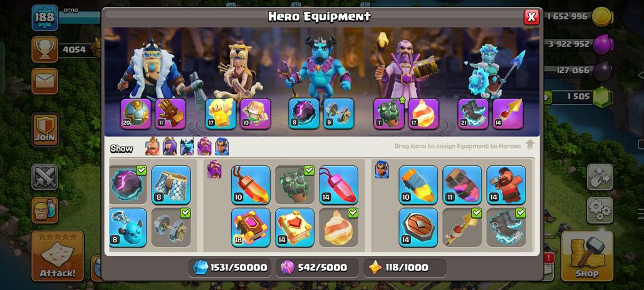Click the gray arrow beside the drag hint

tap(530, 145)
